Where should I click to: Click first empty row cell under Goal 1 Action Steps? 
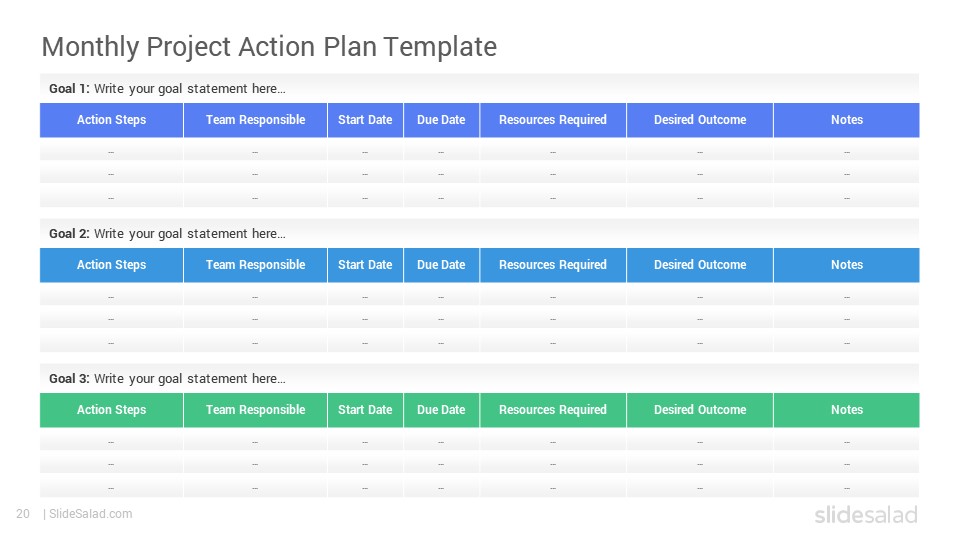tap(111, 150)
